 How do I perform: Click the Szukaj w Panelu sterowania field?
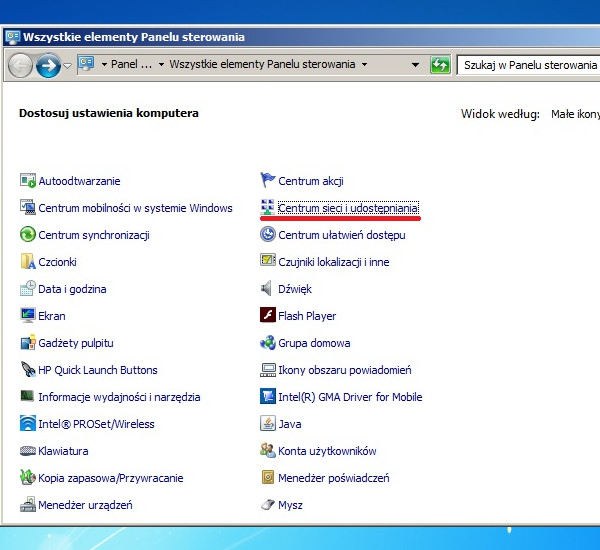point(528,65)
